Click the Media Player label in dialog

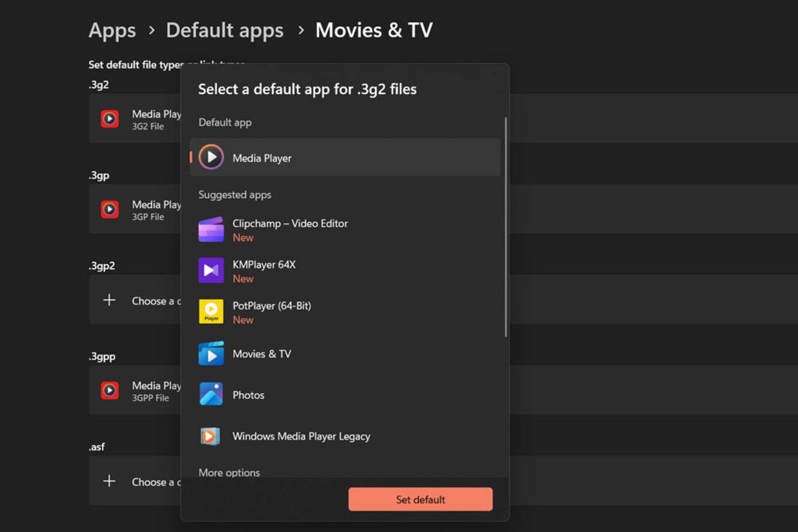pyautogui.click(x=262, y=158)
